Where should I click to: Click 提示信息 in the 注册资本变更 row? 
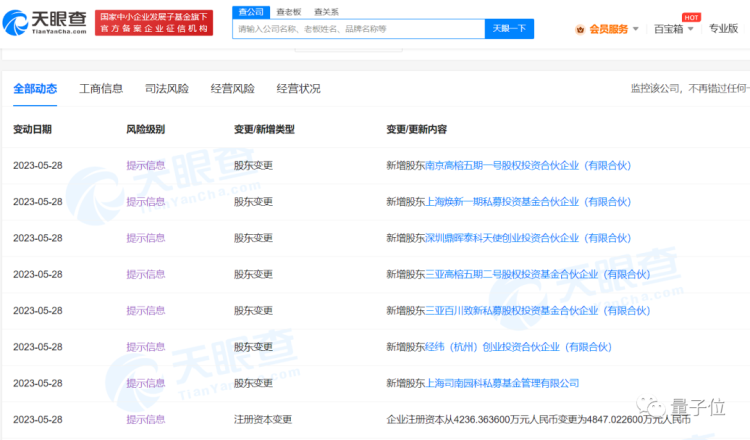145,419
